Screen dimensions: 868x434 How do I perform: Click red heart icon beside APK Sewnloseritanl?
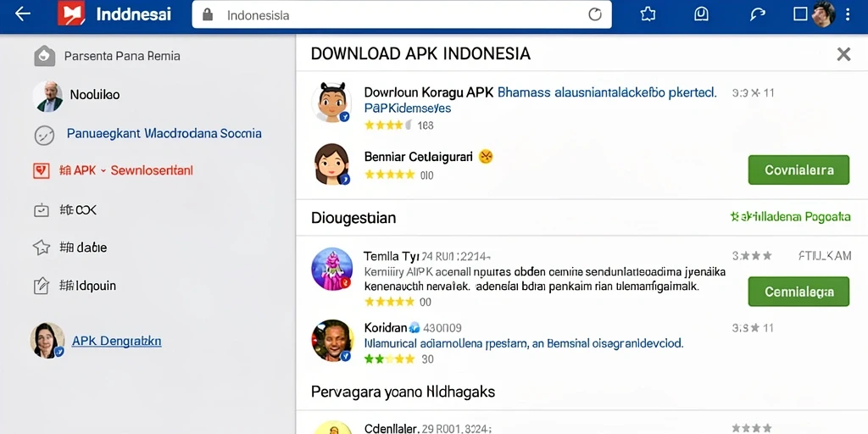42,170
